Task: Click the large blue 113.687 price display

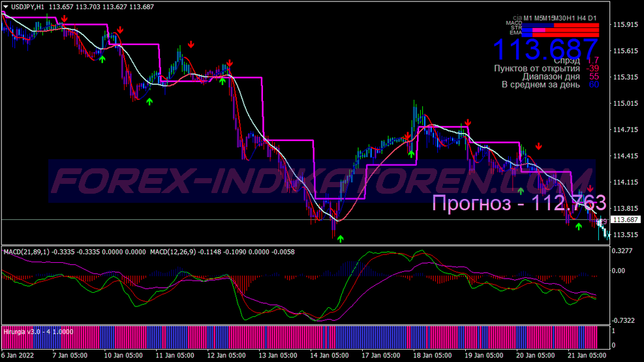Action: point(546,49)
